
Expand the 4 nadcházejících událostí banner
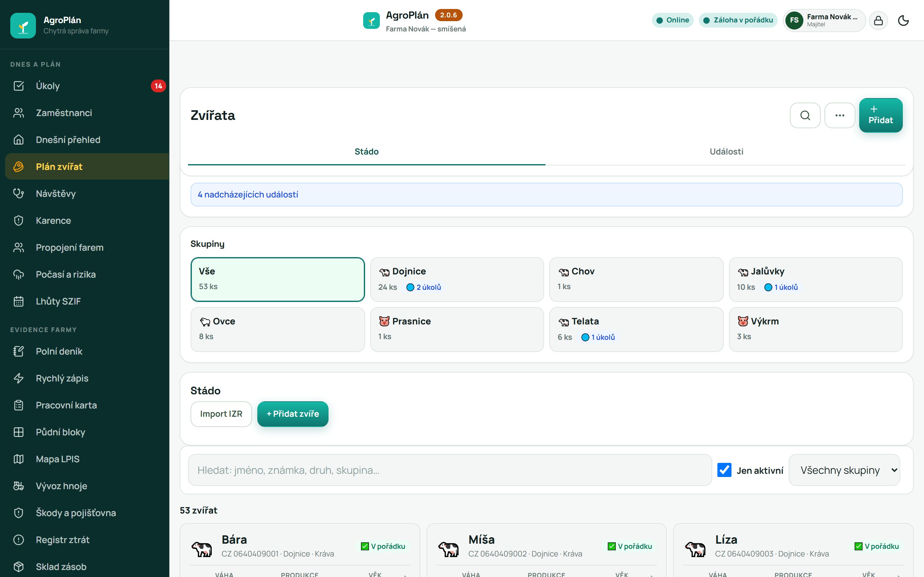pyautogui.click(x=546, y=195)
